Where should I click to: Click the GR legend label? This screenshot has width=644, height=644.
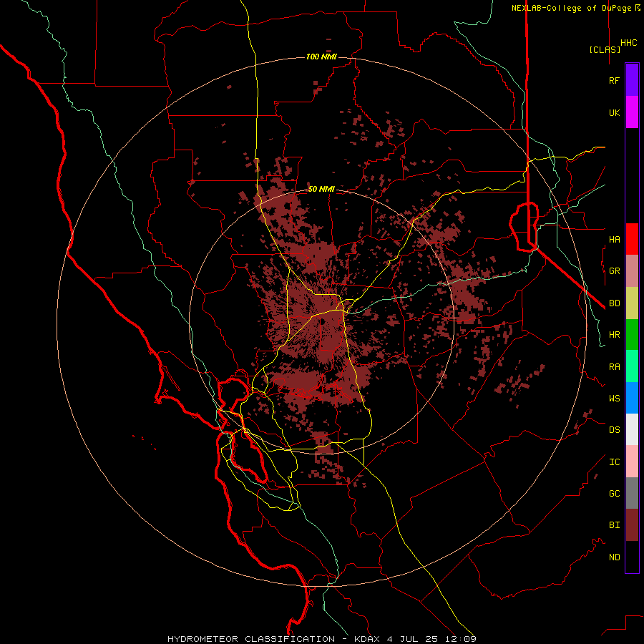(614, 271)
